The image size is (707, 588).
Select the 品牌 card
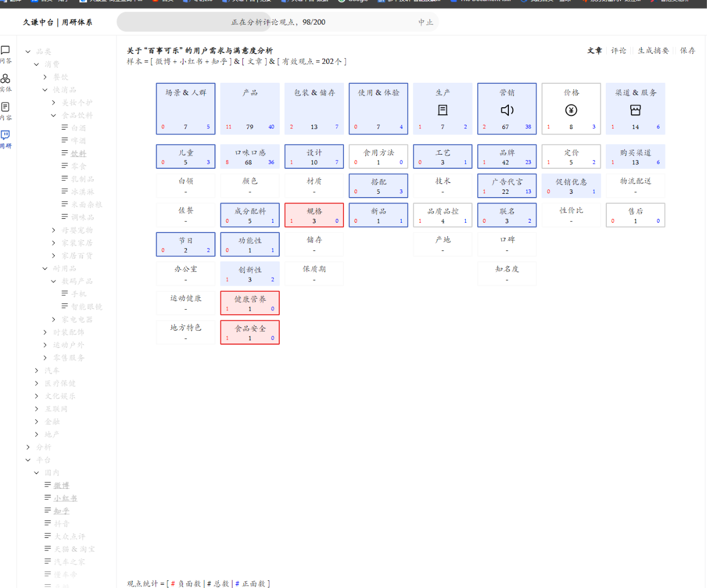[507, 156]
